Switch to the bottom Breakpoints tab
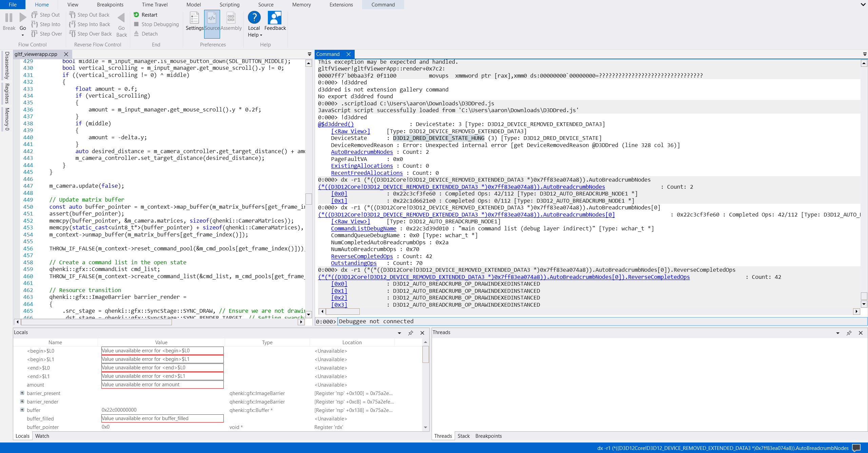Image resolution: width=868 pixels, height=453 pixels. tap(488, 436)
